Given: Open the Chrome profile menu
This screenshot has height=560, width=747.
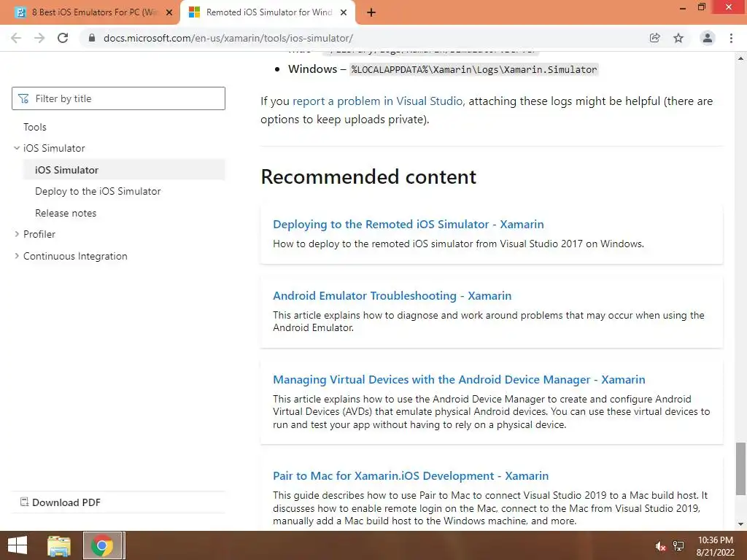Looking at the screenshot, I should tap(708, 38).
